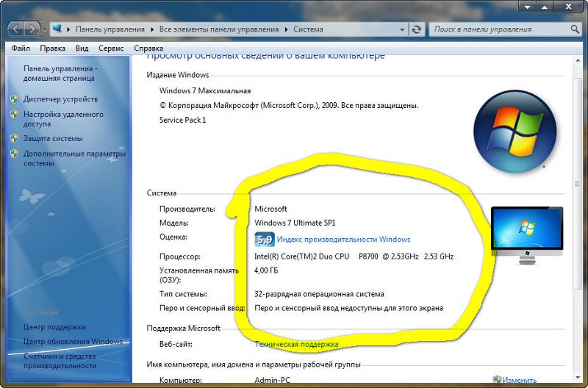Screen dimensions: 588x388
Task: Open 'Счетчики и средства производительности' link
Action: point(60,361)
